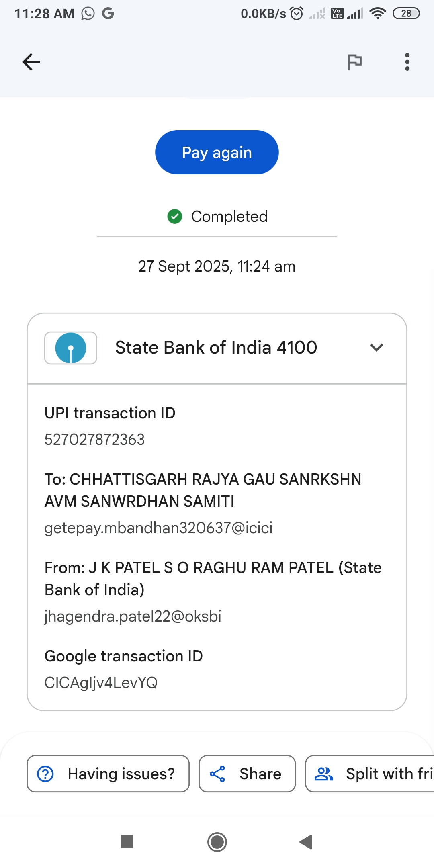Open the three-dot overflow menu
Screen dimensions: 434x868
click(x=407, y=62)
